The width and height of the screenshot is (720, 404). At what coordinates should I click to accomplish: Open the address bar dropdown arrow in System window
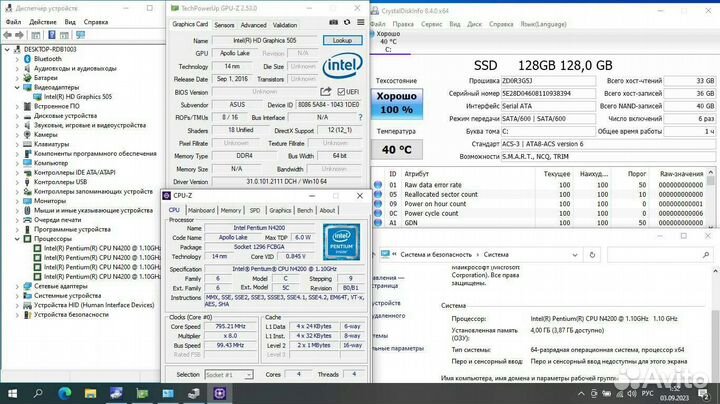coord(574,255)
